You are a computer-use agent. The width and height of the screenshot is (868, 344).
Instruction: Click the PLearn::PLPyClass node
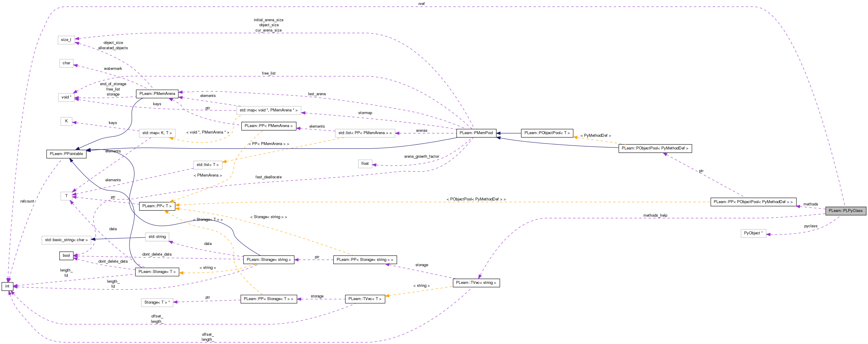pyautogui.click(x=845, y=210)
